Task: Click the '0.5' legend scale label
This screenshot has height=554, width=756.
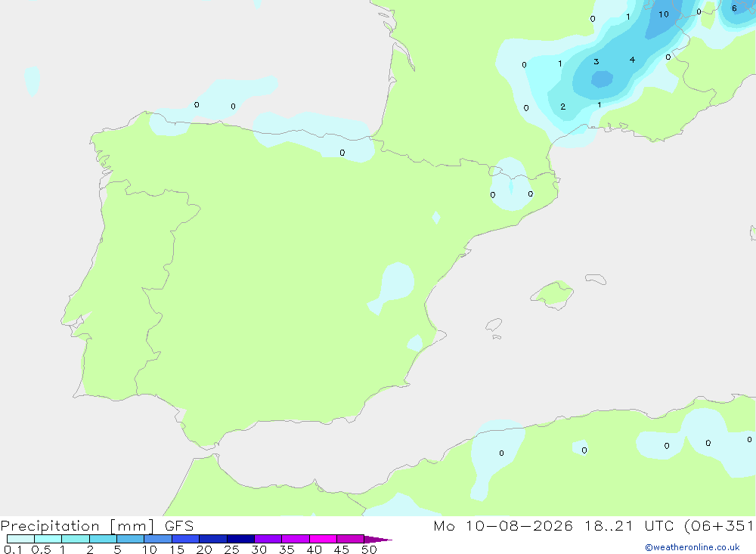Action: 41,549
